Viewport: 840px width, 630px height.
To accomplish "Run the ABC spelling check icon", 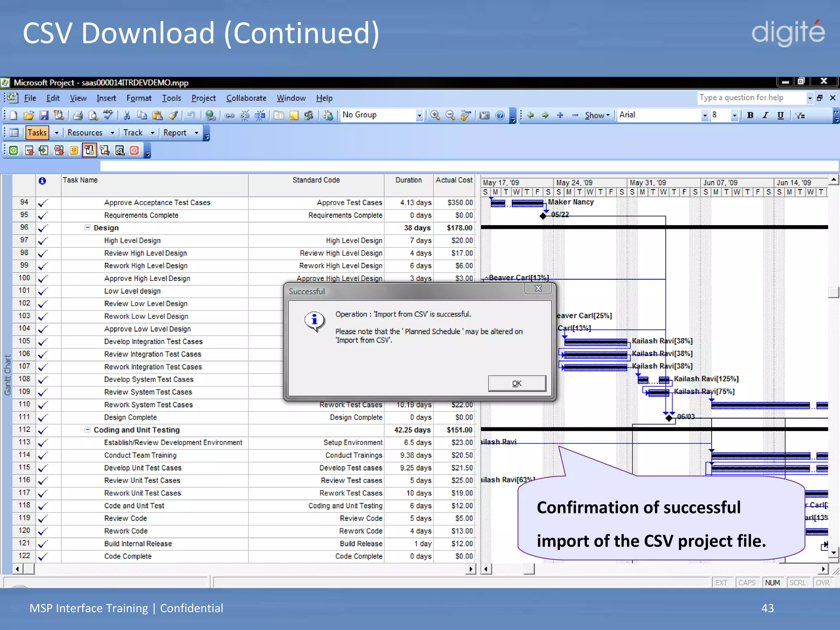I will point(108,115).
